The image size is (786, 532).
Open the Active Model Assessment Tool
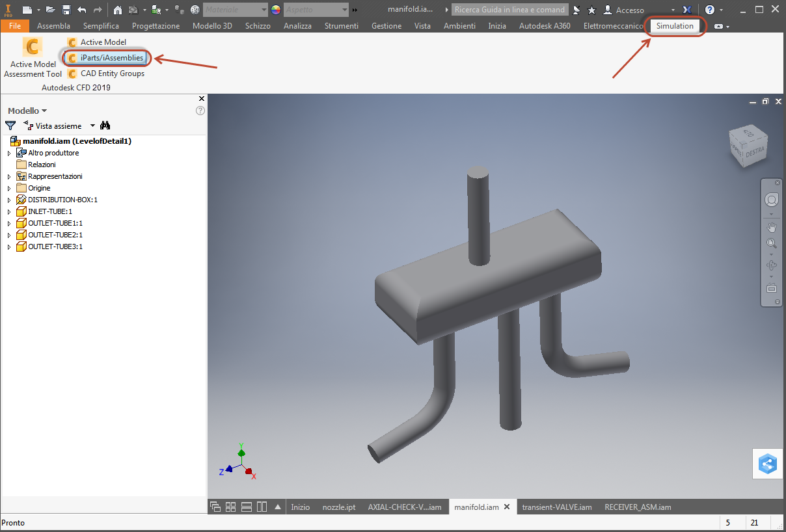click(x=33, y=57)
